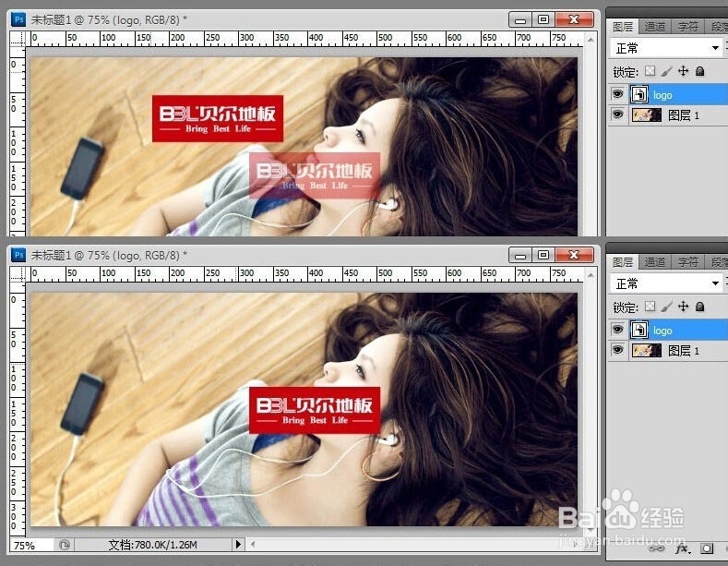Click lock transparent pixels in upper Layers panel

(x=650, y=70)
